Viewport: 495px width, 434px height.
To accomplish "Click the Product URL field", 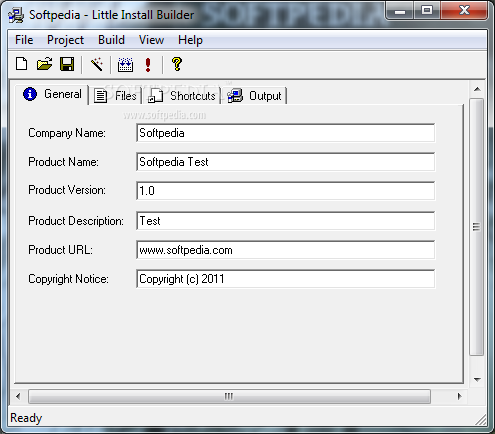I will click(285, 250).
